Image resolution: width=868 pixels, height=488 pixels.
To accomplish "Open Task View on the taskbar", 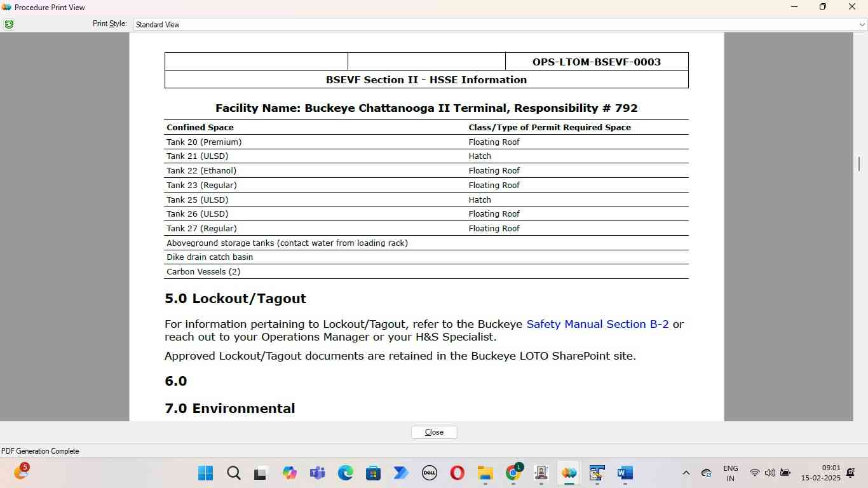I will tap(261, 473).
